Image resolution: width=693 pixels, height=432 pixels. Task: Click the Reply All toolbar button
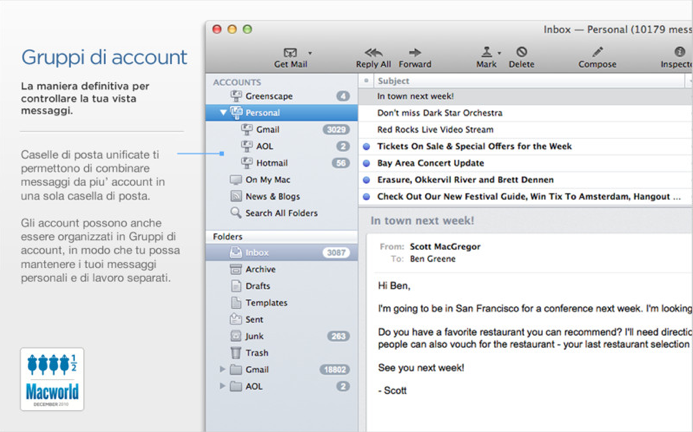[373, 58]
